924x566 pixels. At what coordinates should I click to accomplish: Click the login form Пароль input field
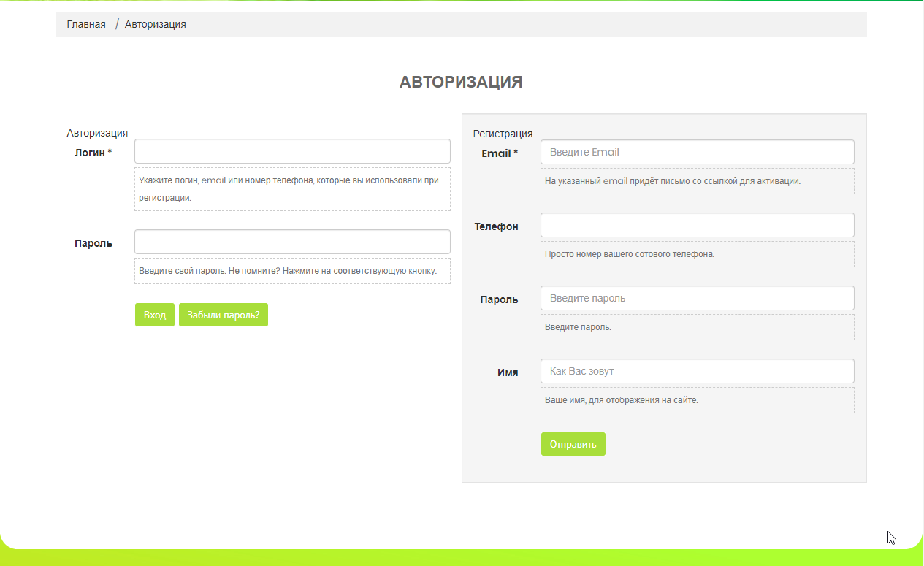[x=292, y=242]
